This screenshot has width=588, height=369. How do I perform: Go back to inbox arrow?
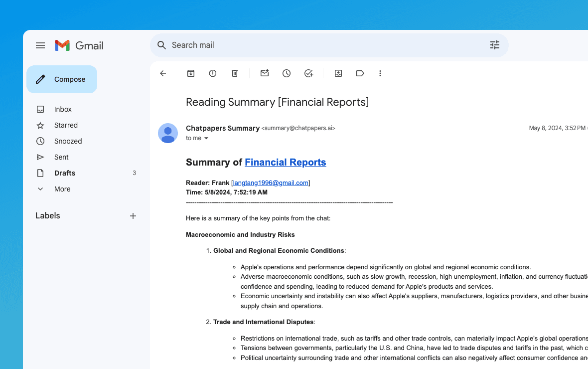tap(163, 73)
